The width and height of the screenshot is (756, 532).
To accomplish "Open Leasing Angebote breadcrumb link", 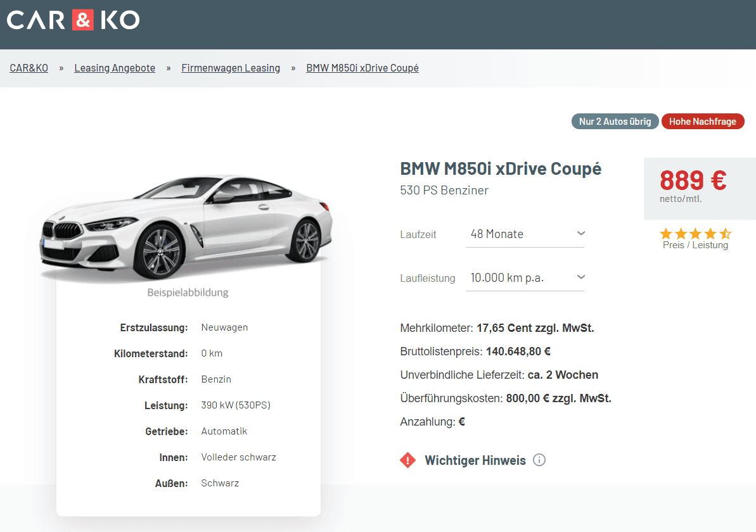I will point(115,68).
